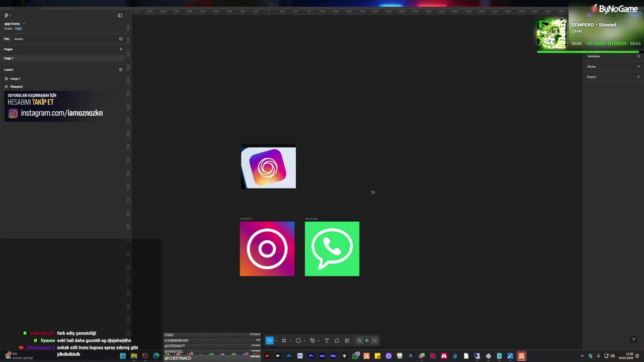Click the Variables section label

(x=594, y=56)
